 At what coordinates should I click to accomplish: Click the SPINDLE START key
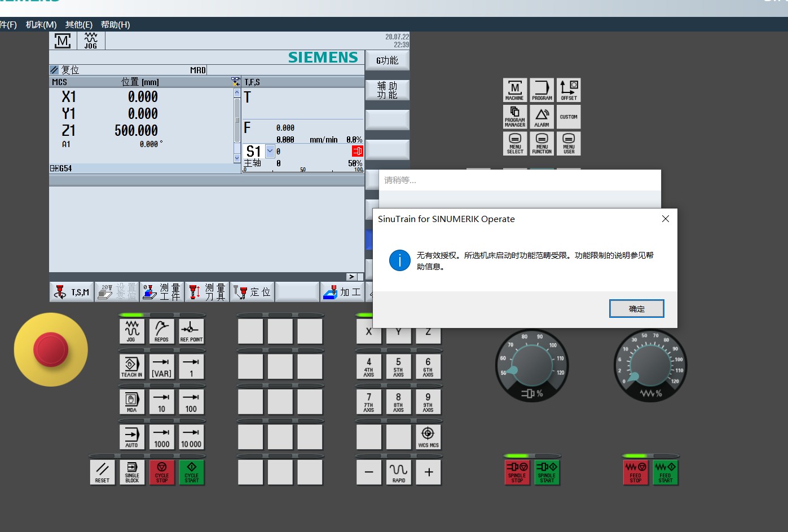tap(547, 472)
